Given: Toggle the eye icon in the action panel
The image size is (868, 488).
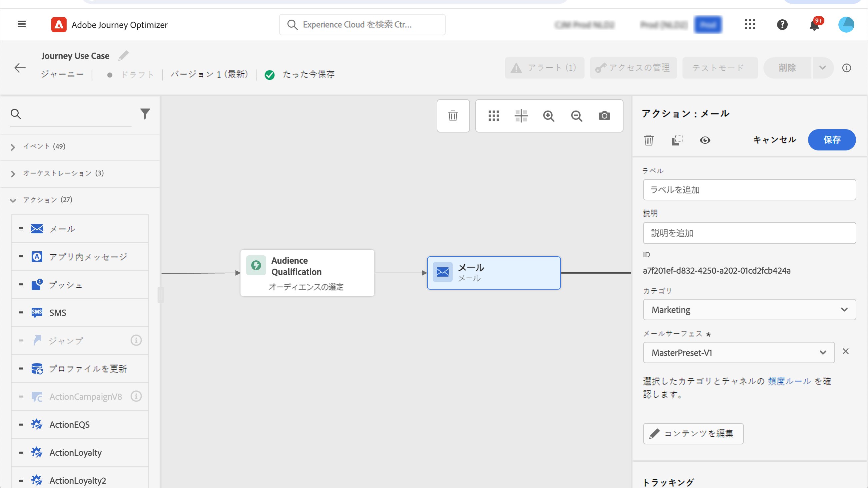Looking at the screenshot, I should (x=704, y=140).
